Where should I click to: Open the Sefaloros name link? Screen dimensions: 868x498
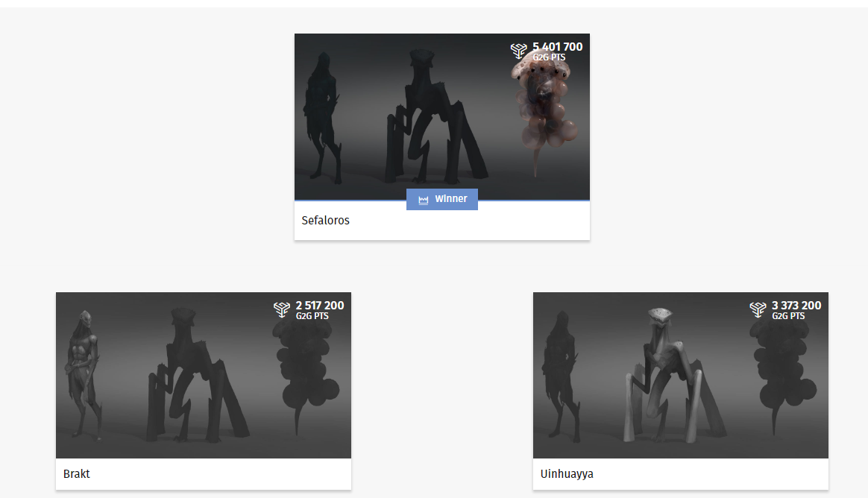pyautogui.click(x=326, y=221)
